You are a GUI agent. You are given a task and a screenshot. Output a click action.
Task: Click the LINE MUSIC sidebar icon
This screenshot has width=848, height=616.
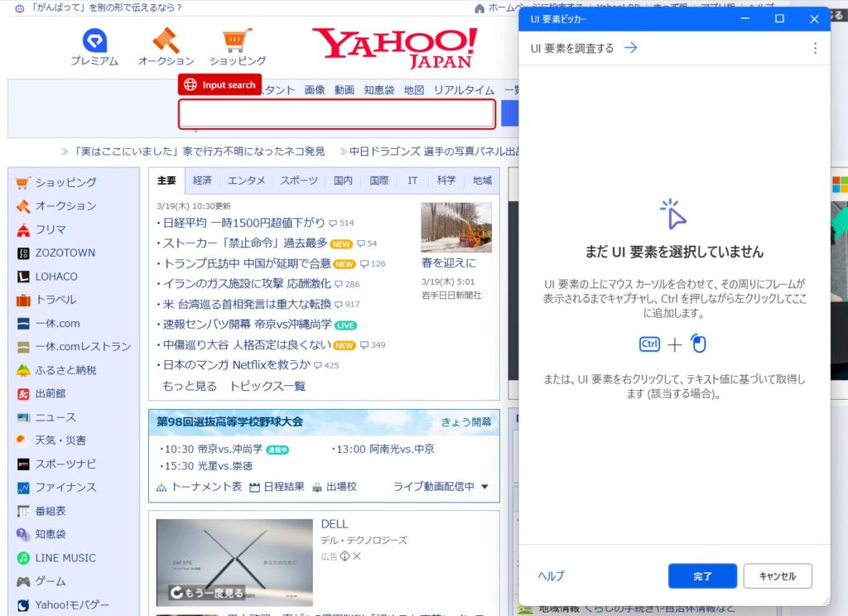23,558
